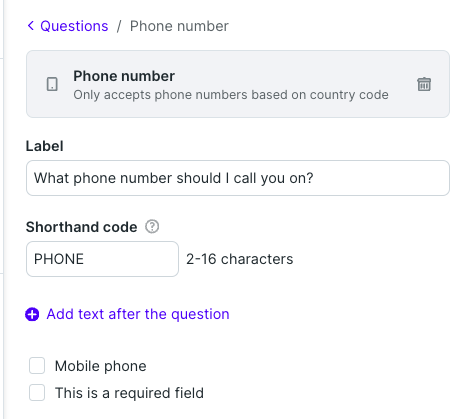Open Add text after the question

click(x=138, y=314)
